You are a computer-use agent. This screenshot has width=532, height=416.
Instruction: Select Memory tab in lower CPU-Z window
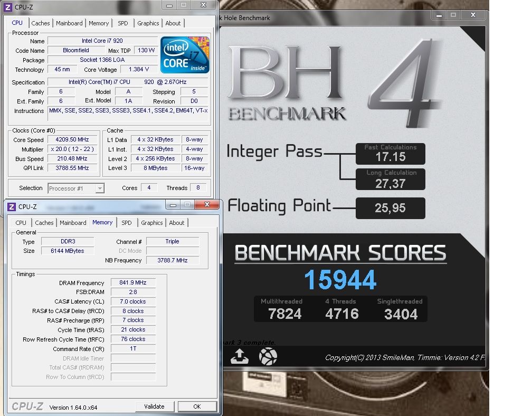[x=102, y=222]
